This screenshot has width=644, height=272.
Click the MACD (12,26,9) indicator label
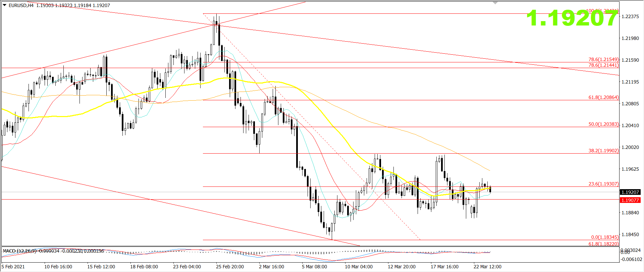(19, 251)
